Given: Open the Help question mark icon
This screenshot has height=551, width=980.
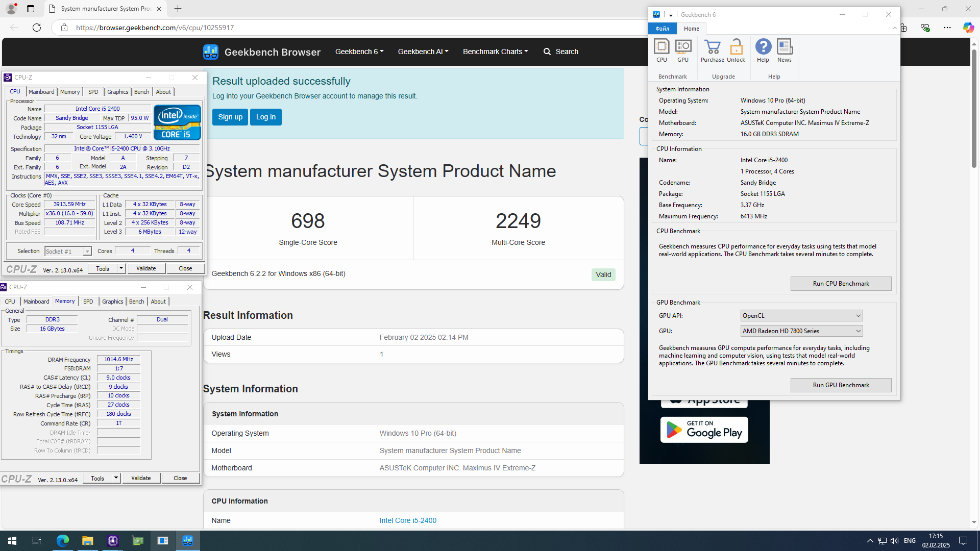Looking at the screenshot, I should pyautogui.click(x=763, y=51).
